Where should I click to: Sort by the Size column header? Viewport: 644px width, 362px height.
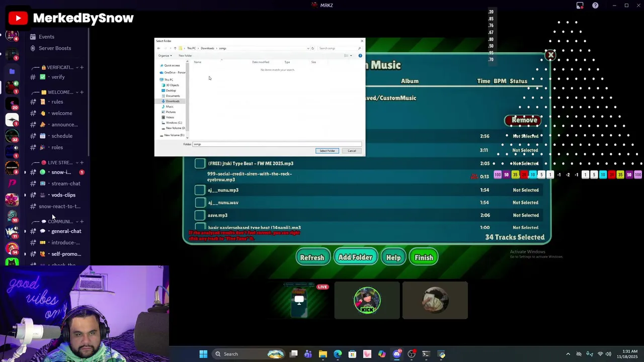click(x=313, y=62)
